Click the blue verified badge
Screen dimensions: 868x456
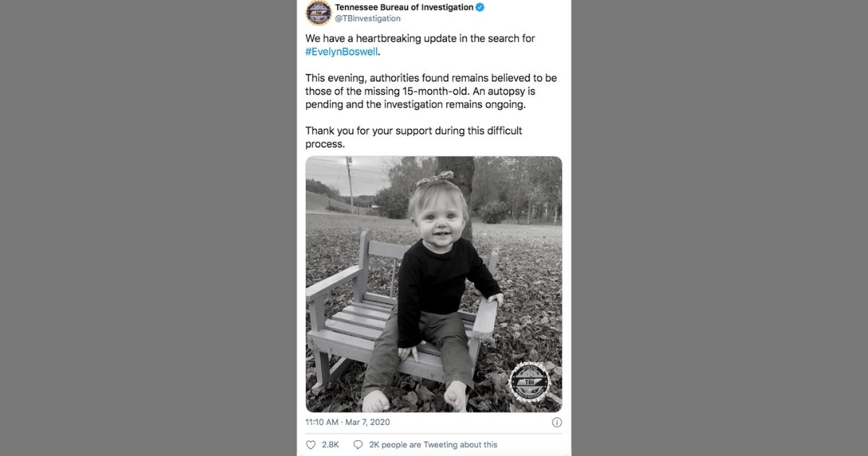[480, 7]
